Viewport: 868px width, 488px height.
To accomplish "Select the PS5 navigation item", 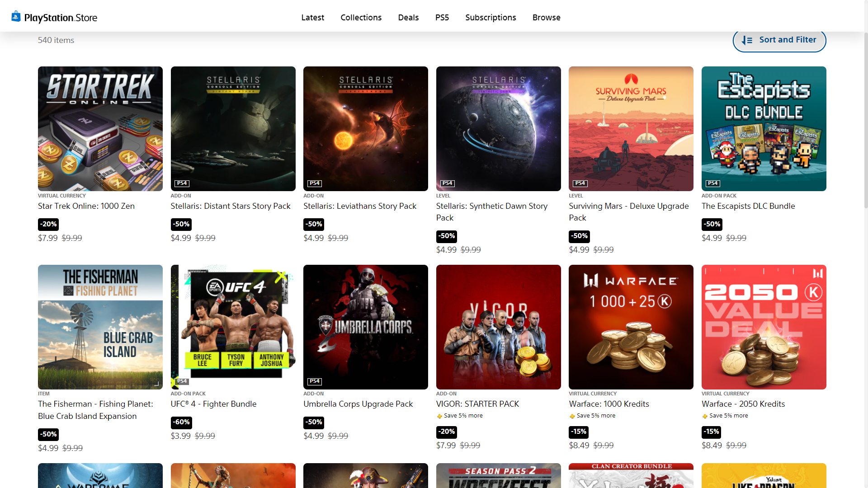I will (x=442, y=17).
